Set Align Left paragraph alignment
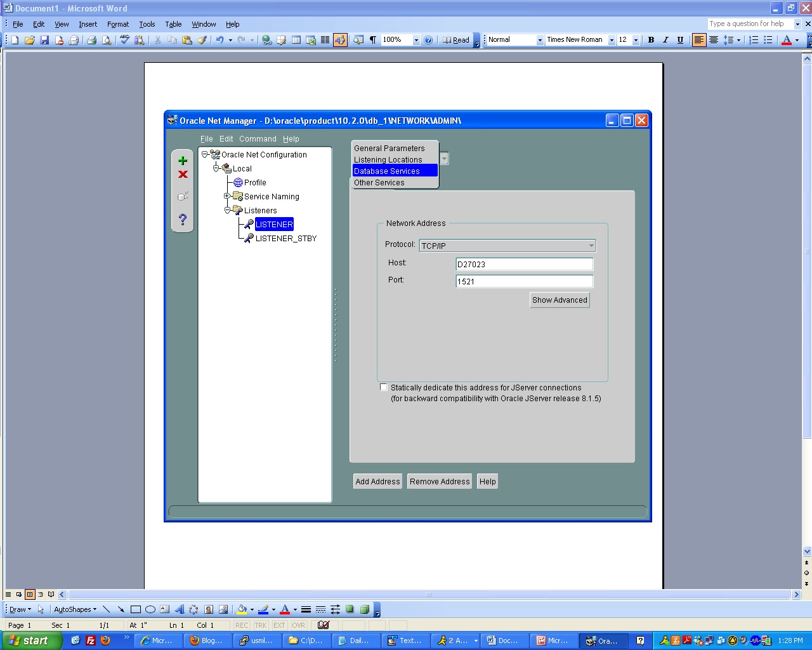This screenshot has height=650, width=812. coord(699,40)
